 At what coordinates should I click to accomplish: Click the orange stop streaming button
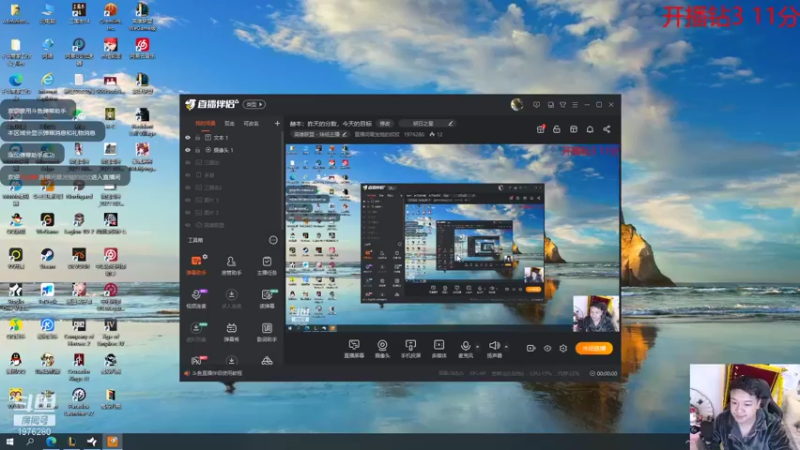click(x=594, y=348)
